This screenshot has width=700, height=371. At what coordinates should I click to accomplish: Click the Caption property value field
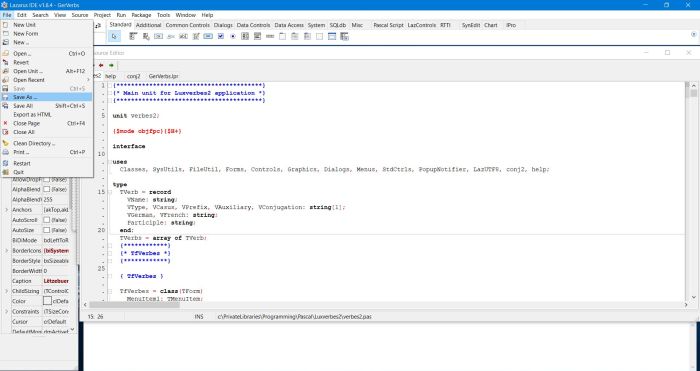coord(56,281)
